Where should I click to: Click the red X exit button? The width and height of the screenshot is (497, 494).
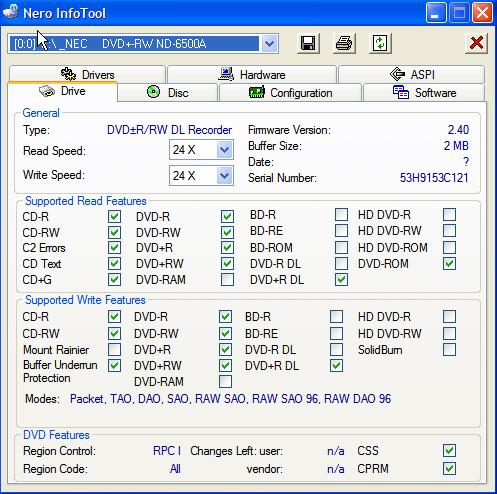tap(476, 43)
